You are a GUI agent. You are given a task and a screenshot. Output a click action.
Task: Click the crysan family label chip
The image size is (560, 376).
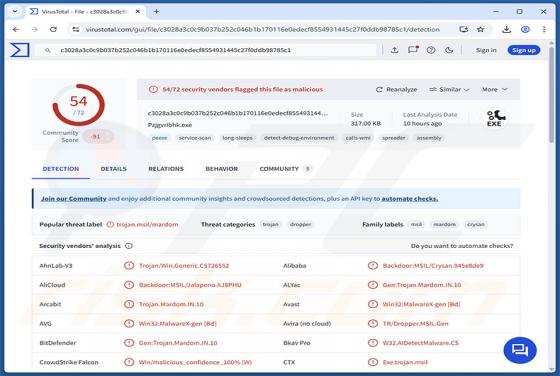click(x=476, y=224)
